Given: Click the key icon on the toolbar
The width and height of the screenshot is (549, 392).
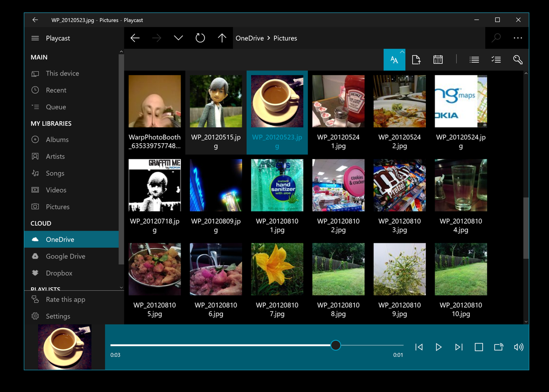Looking at the screenshot, I should coord(517,59).
